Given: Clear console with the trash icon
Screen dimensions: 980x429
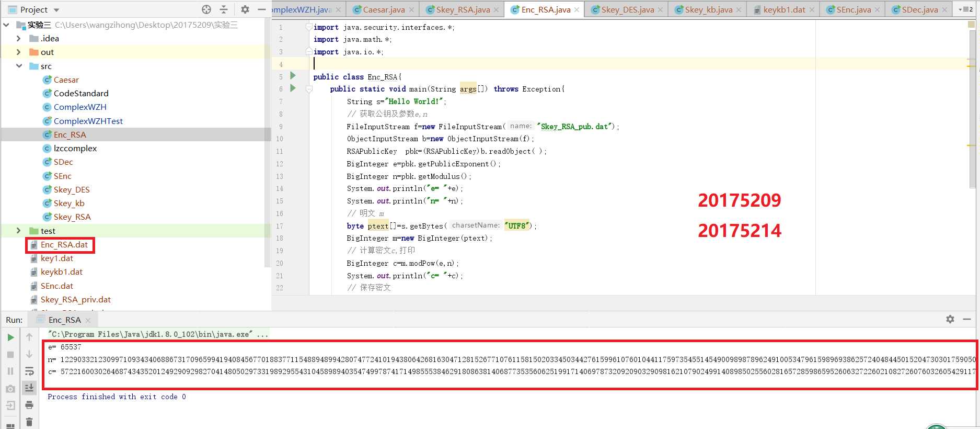Looking at the screenshot, I should (29, 422).
